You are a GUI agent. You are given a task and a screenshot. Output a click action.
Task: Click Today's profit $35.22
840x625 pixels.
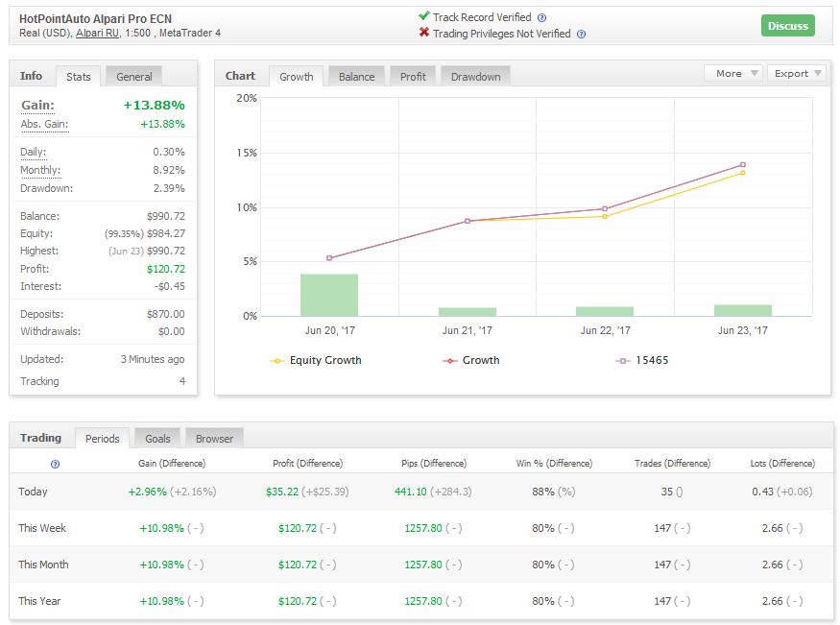click(x=282, y=492)
